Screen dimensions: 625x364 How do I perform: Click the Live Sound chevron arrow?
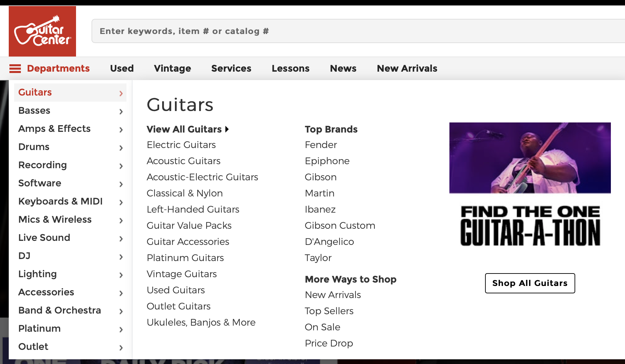(121, 239)
